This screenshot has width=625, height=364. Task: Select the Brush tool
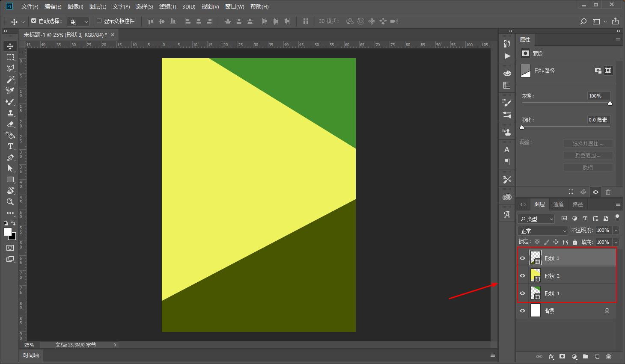[x=10, y=102]
